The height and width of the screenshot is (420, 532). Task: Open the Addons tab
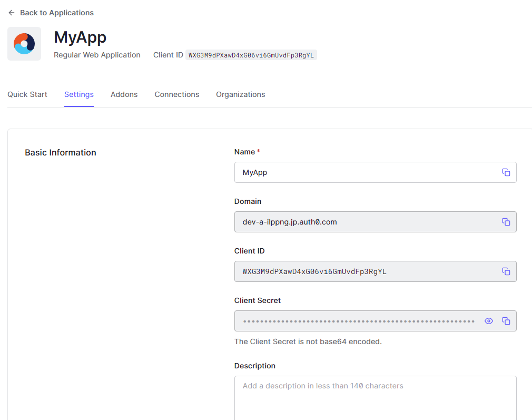(124, 94)
